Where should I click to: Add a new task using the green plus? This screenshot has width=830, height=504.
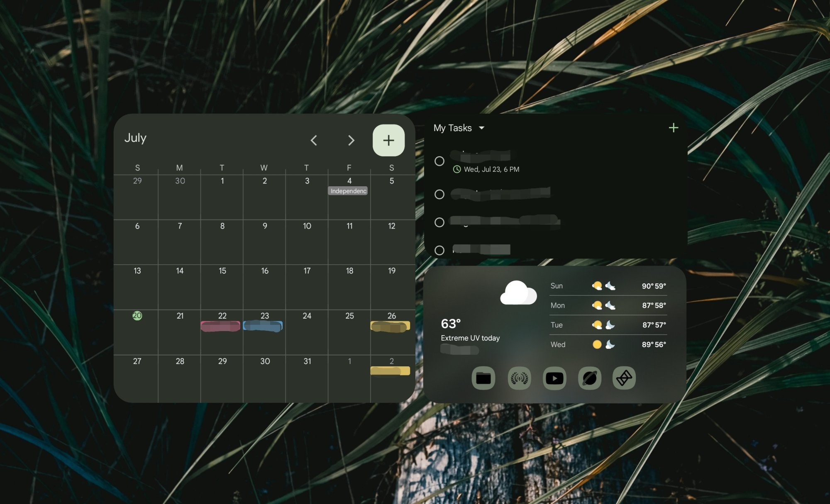click(674, 128)
